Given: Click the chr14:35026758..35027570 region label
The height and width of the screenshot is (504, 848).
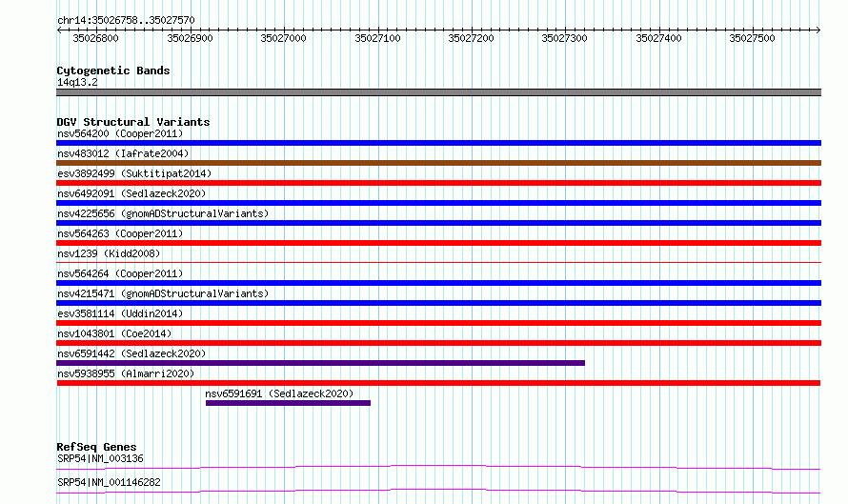Looking at the screenshot, I should pos(126,21).
